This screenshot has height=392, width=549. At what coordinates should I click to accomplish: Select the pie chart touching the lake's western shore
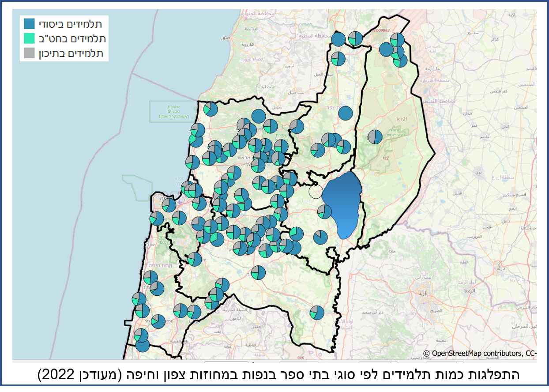[324, 211]
